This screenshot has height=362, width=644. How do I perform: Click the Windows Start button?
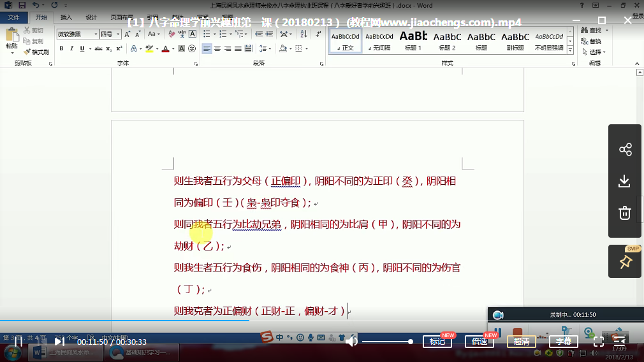[x=12, y=352]
